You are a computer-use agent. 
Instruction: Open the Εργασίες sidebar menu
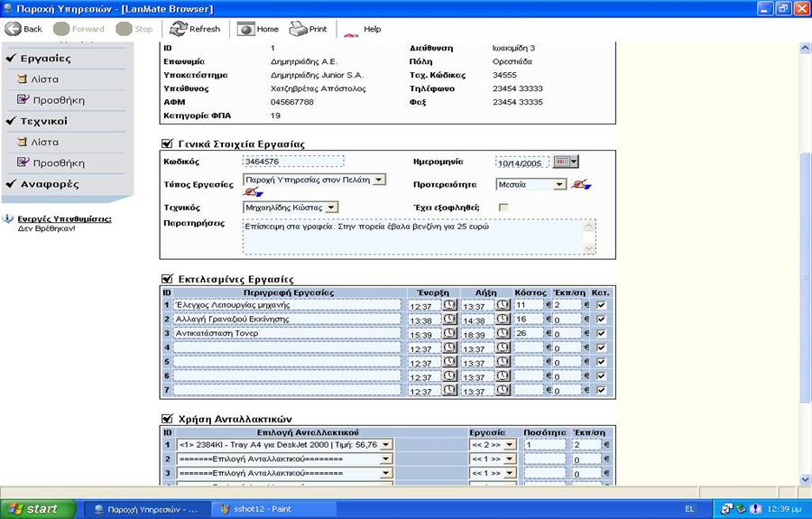[x=46, y=58]
